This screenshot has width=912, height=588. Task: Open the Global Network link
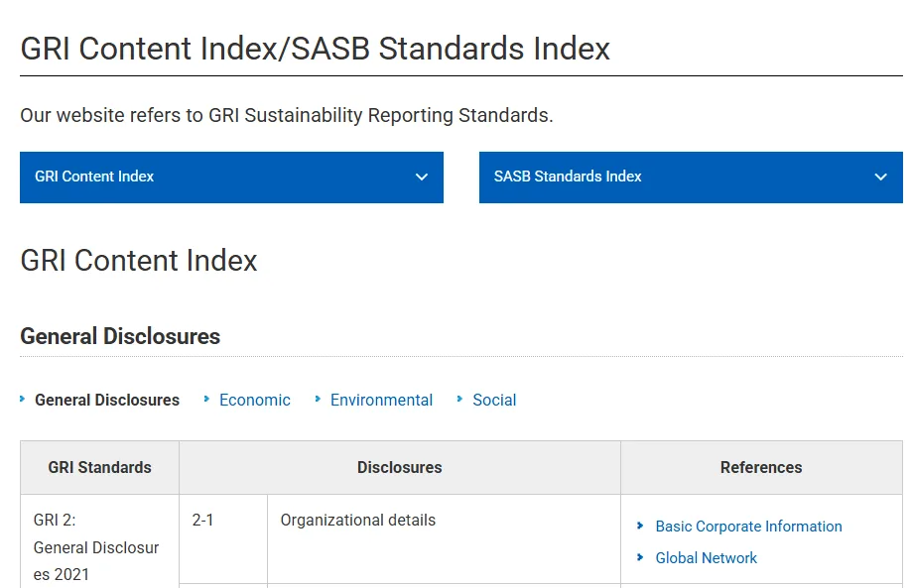tap(707, 558)
